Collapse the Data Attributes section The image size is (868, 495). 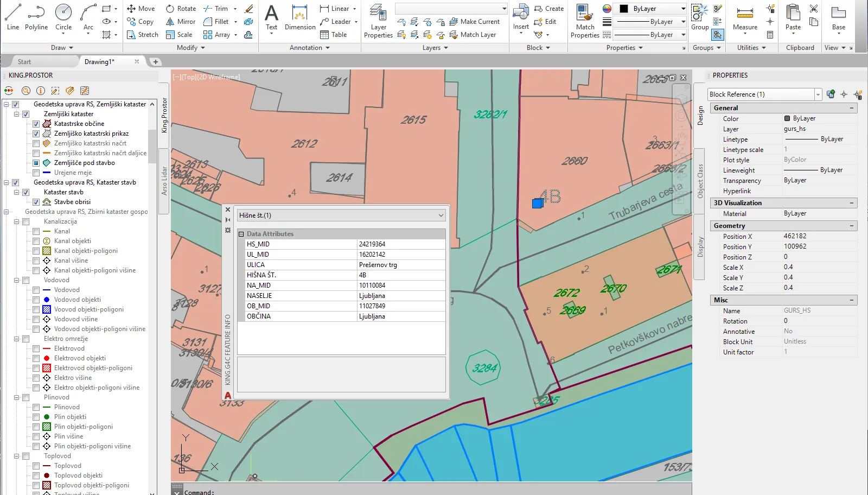click(x=241, y=234)
